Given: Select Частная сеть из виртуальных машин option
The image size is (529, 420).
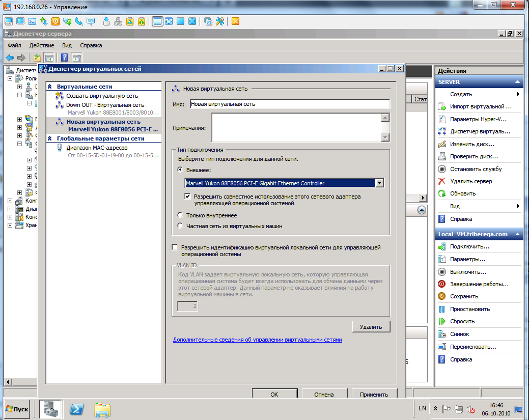Looking at the screenshot, I should (x=181, y=226).
